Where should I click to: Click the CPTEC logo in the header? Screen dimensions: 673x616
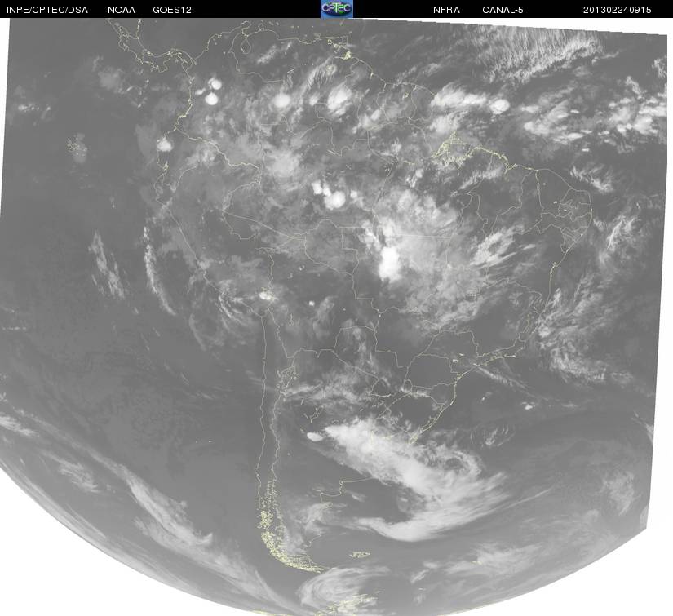click(x=337, y=9)
